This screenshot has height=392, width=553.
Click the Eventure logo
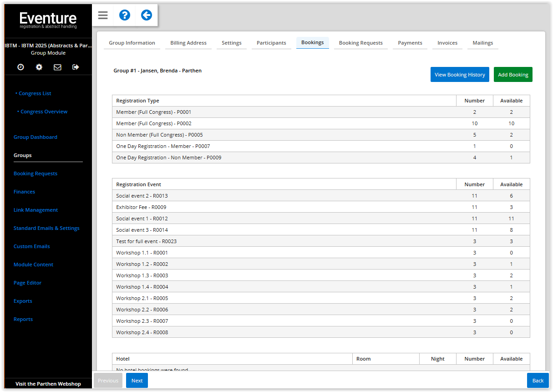48,20
